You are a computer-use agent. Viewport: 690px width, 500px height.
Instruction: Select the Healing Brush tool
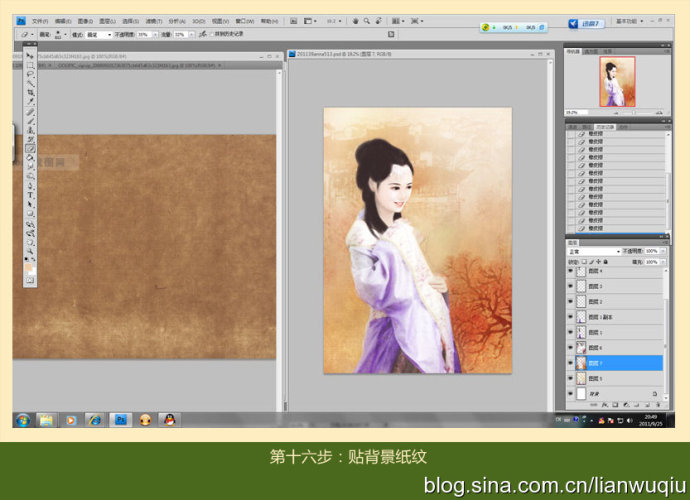point(30,113)
